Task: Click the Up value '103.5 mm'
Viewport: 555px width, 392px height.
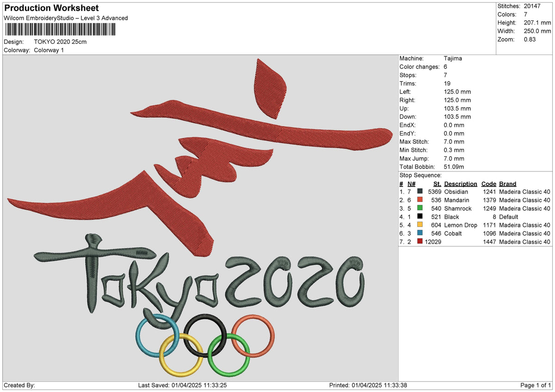Action: point(457,108)
